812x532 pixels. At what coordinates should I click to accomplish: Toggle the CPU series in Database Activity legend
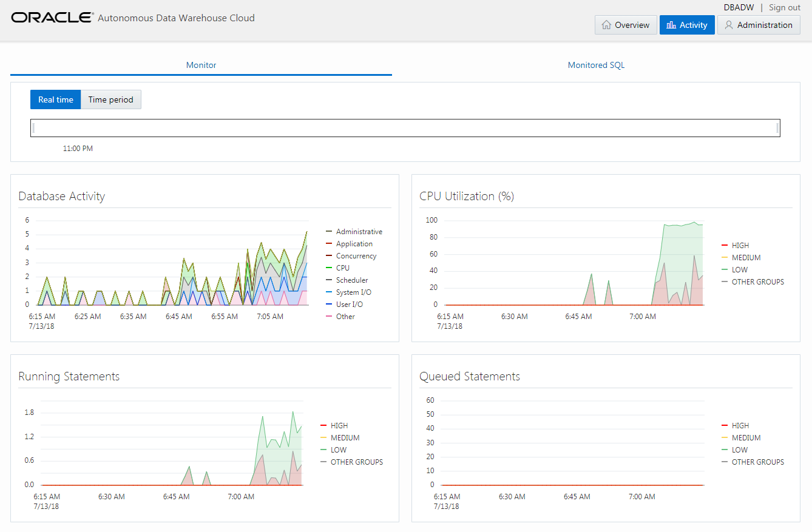pos(342,268)
